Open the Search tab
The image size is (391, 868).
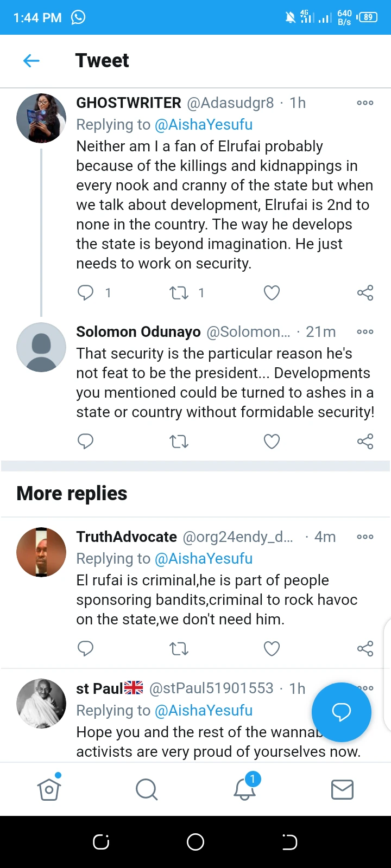pyautogui.click(x=147, y=789)
